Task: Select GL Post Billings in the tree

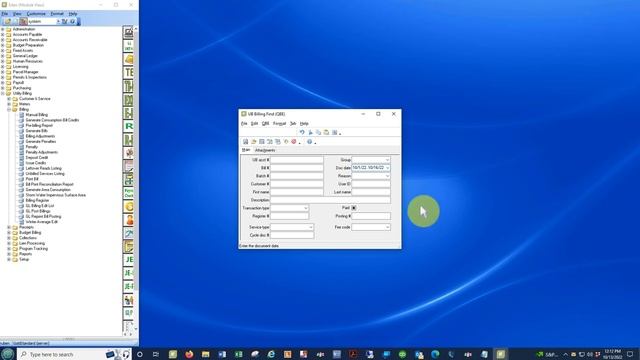Action: (x=38, y=211)
